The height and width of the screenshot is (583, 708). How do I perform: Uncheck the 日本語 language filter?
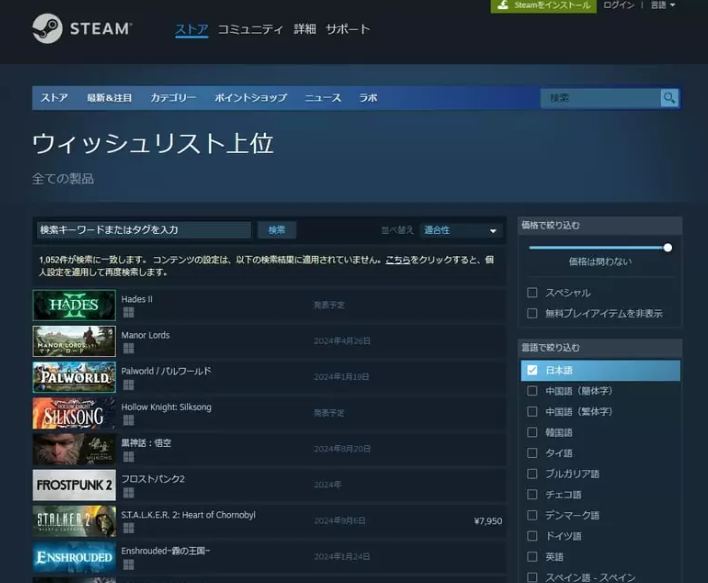tap(532, 370)
